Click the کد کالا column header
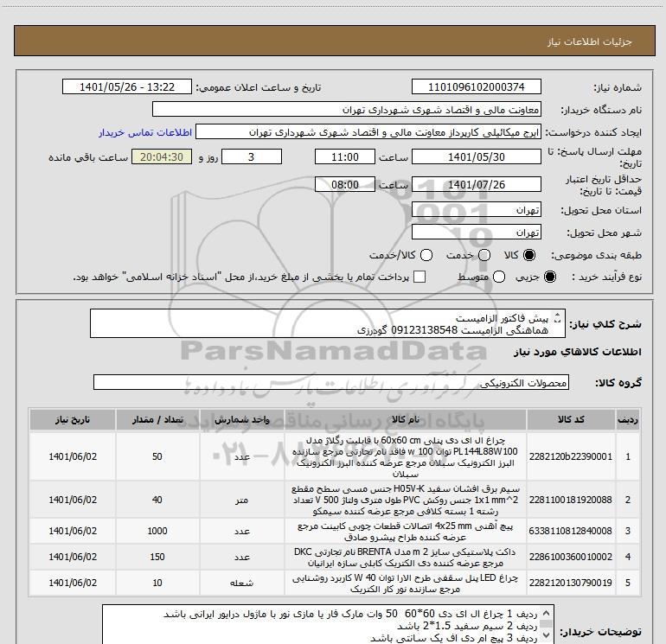The width and height of the screenshot is (666, 644). (x=571, y=419)
